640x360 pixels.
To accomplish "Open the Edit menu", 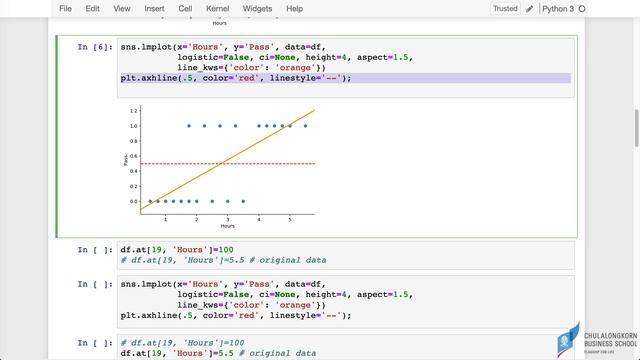I will [92, 9].
